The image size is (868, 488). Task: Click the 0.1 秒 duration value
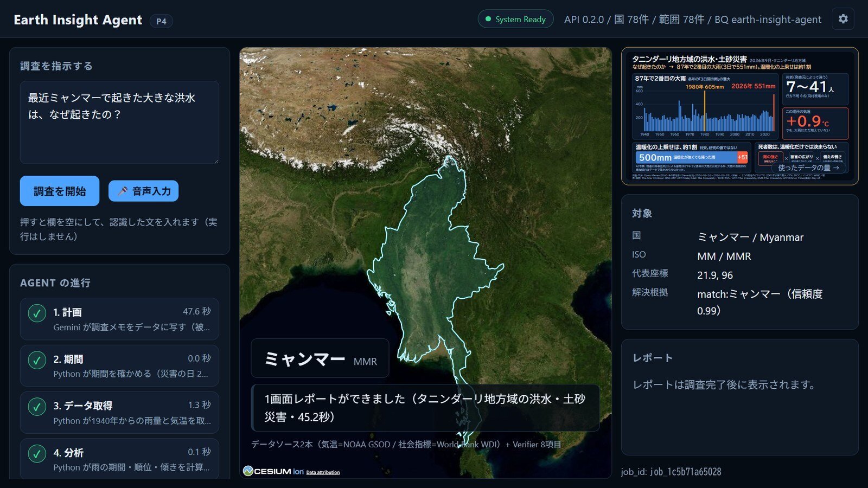point(200,452)
